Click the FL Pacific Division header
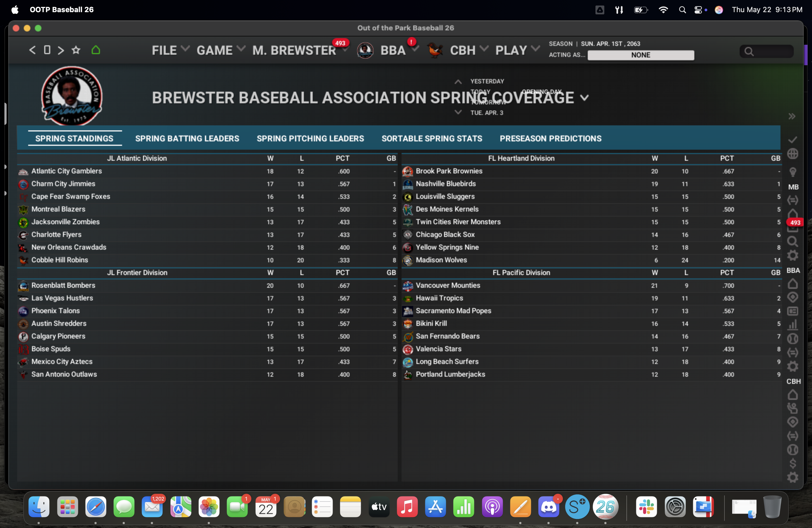 click(521, 273)
